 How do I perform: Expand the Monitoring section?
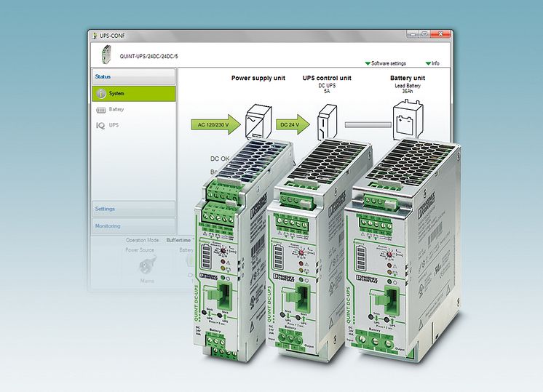(x=134, y=226)
